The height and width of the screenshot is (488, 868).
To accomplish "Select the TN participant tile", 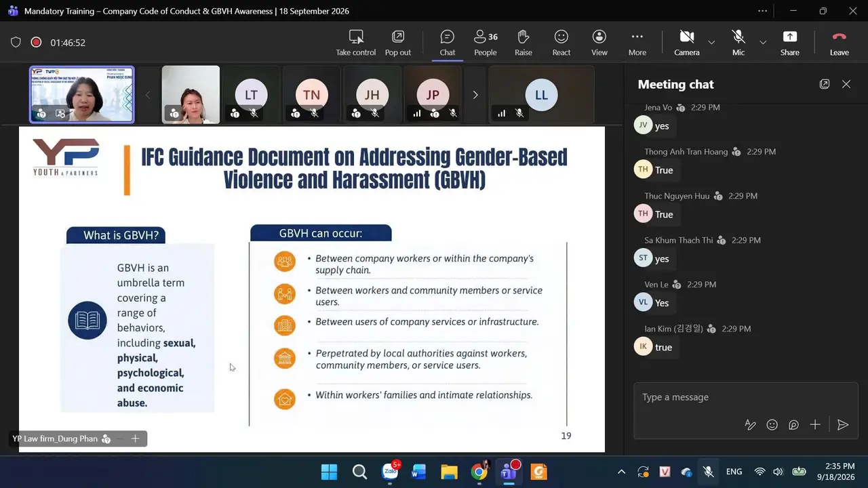I will click(311, 95).
